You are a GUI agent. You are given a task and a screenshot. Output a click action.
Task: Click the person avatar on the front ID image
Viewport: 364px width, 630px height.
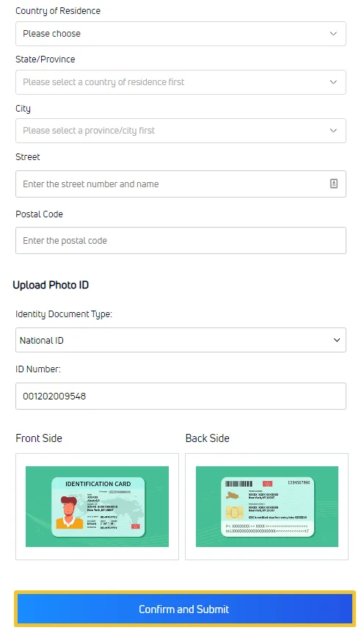coord(69,512)
